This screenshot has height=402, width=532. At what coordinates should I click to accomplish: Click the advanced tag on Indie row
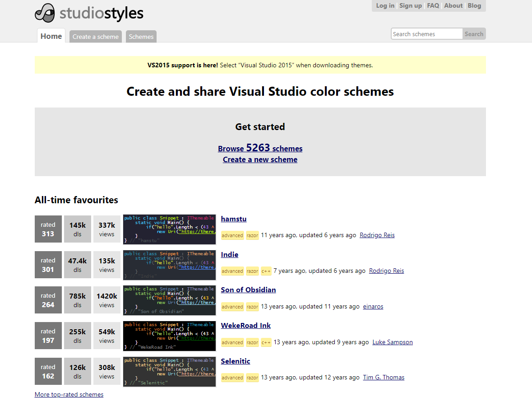[232, 271]
